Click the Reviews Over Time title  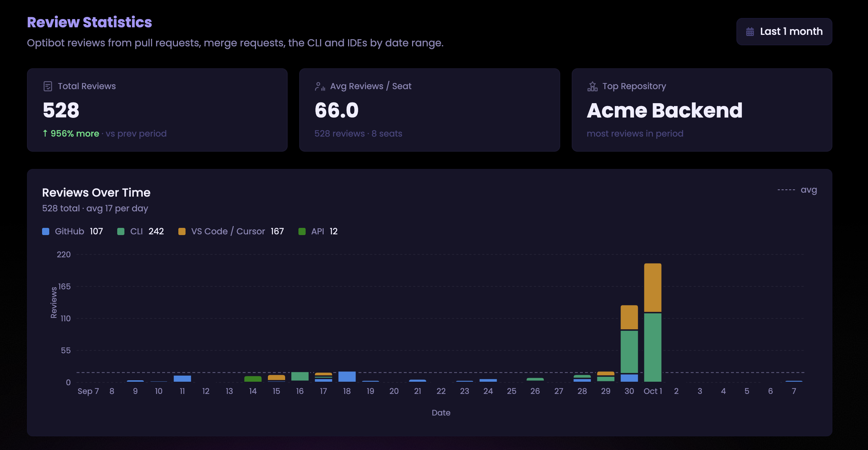[x=96, y=193]
